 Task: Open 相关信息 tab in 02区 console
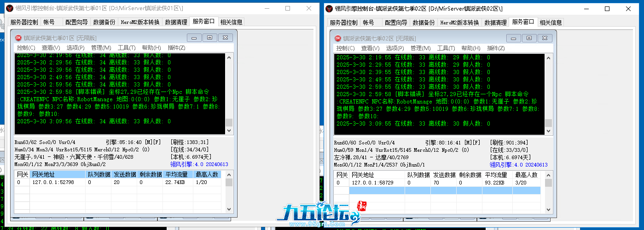(551, 23)
